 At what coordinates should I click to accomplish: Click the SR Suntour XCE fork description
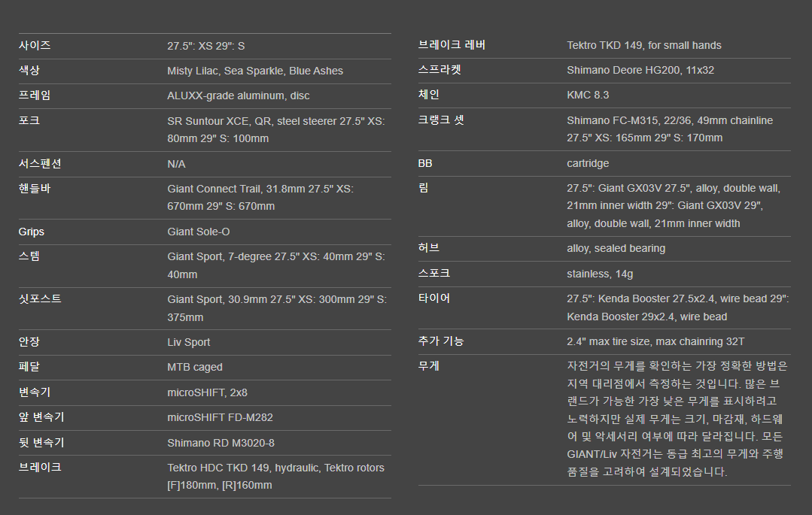[x=275, y=129]
